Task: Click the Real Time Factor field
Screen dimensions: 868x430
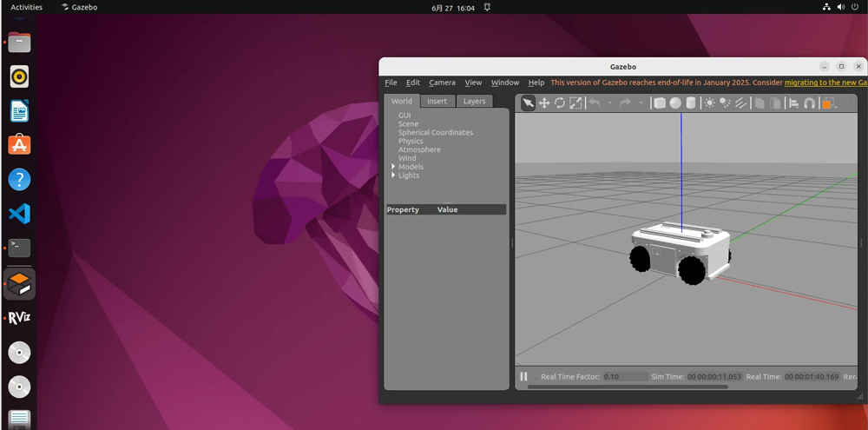Action: pyautogui.click(x=625, y=377)
